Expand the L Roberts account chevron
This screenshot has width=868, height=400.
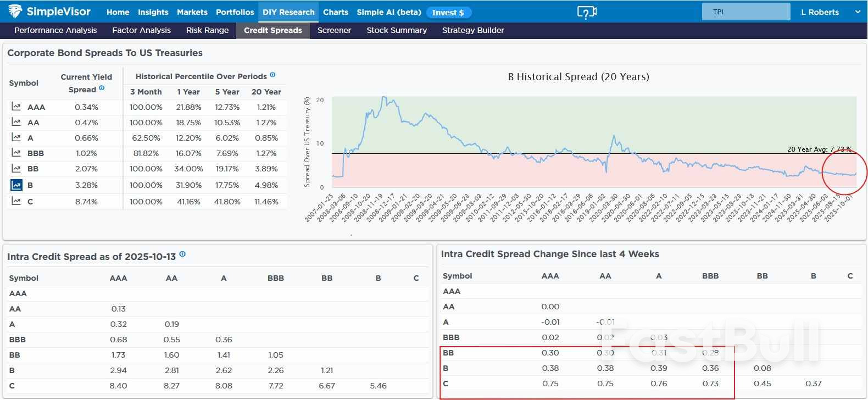point(857,12)
